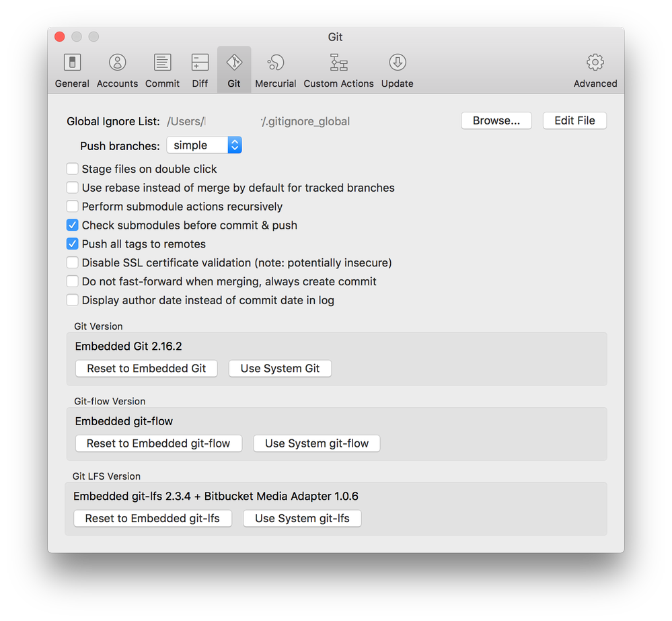
Task: Click Use System Git button
Action: tap(280, 369)
